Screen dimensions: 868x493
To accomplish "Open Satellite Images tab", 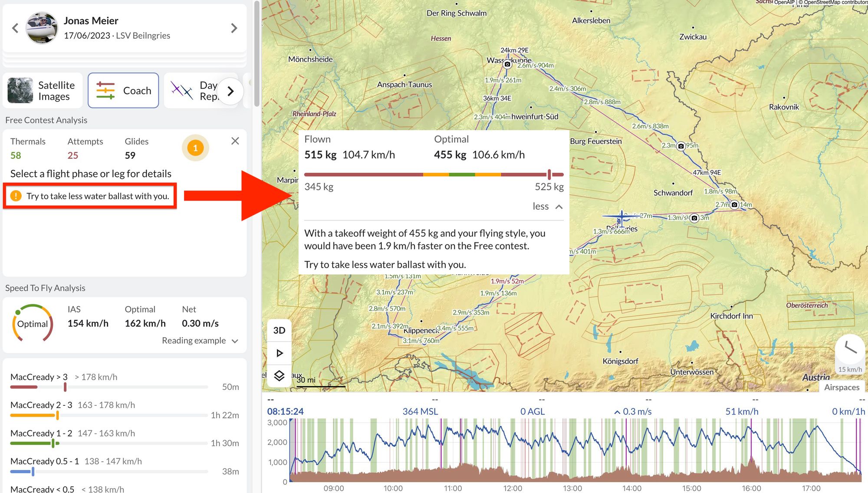I will [43, 91].
